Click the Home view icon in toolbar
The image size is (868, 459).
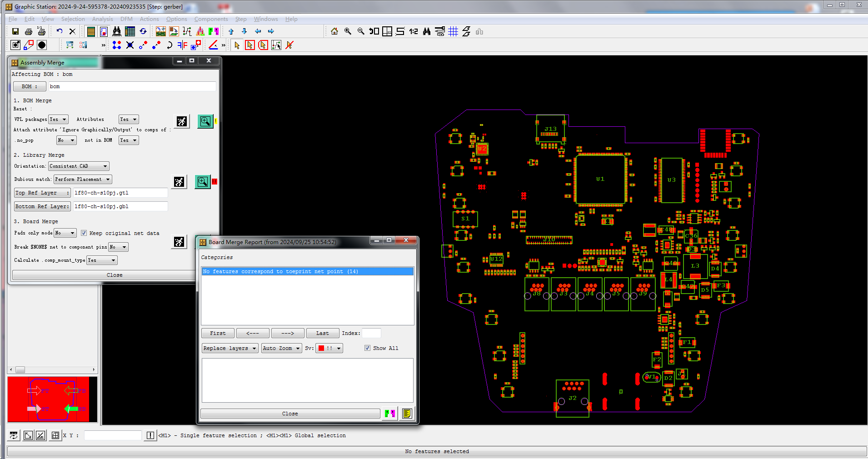[334, 31]
